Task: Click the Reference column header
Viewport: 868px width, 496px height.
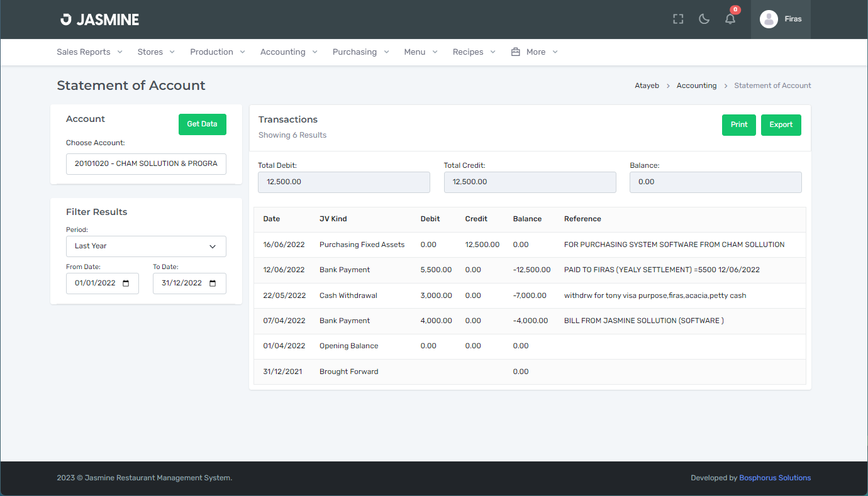Action: coord(582,219)
